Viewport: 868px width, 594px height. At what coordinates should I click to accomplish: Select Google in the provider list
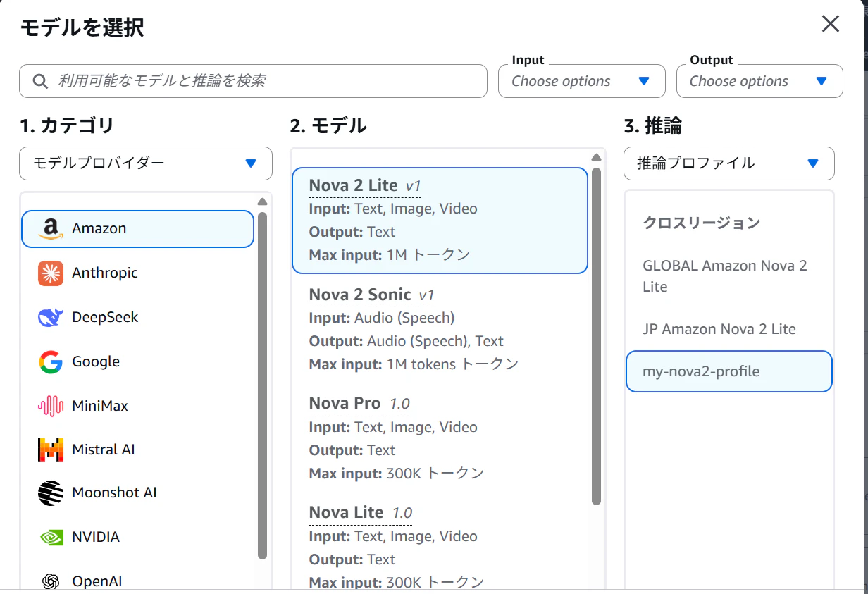(x=137, y=362)
